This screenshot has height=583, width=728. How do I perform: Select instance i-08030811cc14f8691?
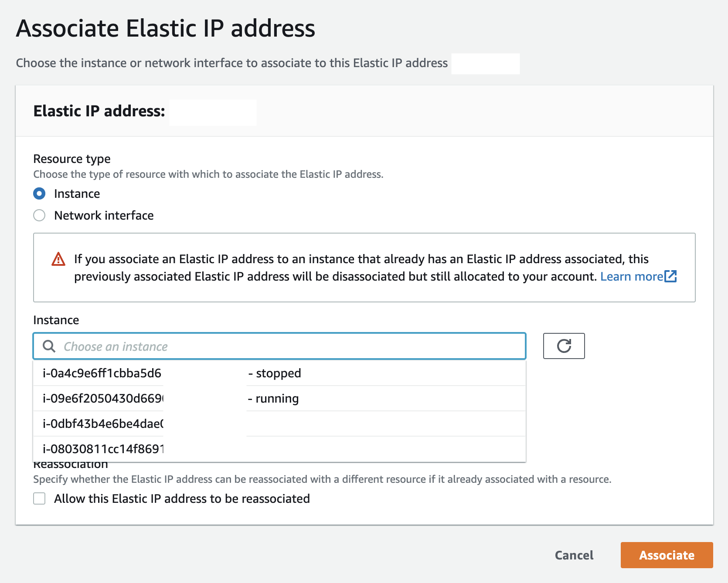tap(174, 447)
